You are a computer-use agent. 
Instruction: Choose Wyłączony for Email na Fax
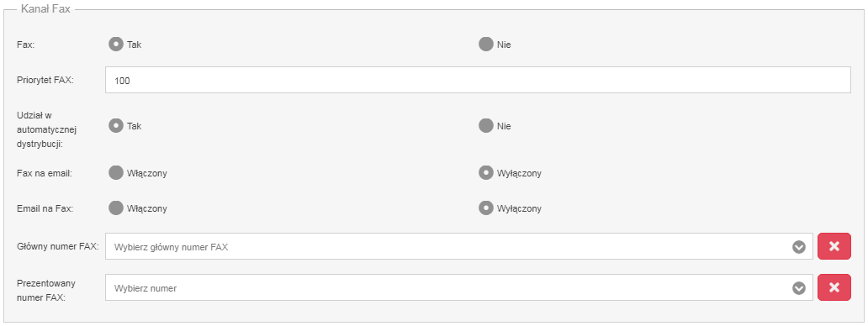(485, 208)
